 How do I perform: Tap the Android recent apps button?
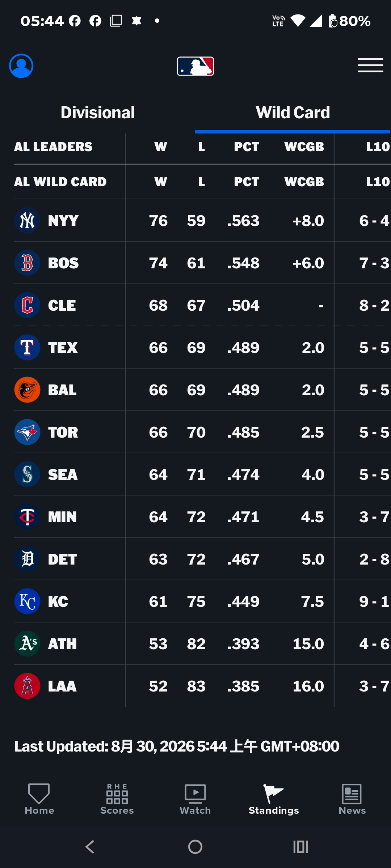(300, 847)
